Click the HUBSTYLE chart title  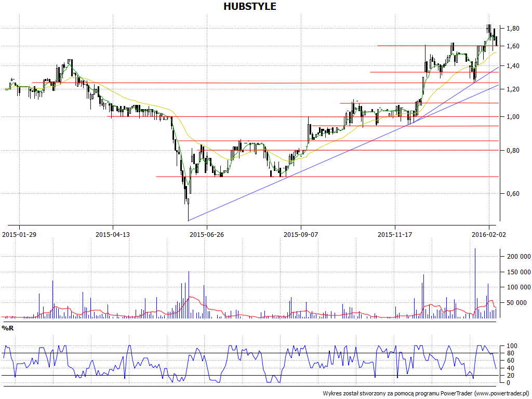click(x=250, y=6)
